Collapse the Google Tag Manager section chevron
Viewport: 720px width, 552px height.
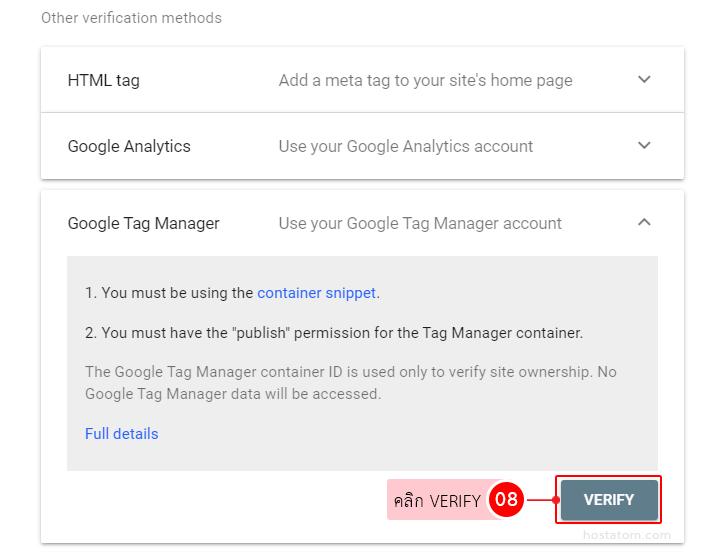(x=644, y=223)
